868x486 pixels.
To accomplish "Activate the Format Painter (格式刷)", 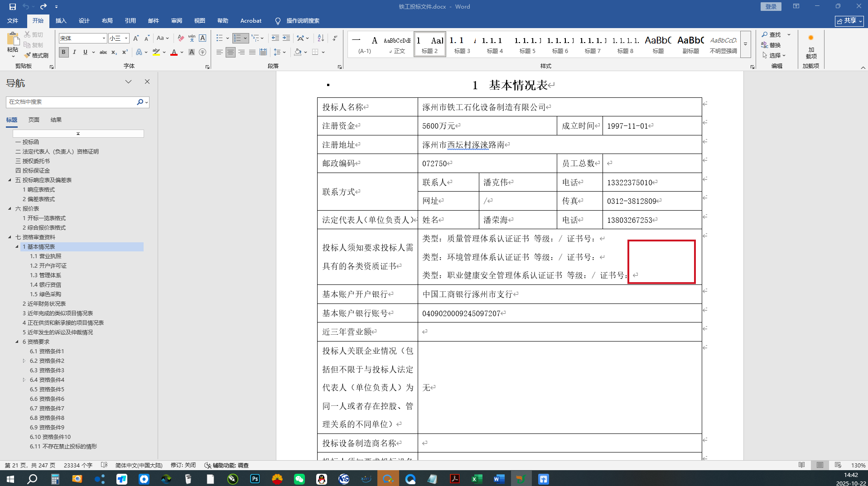I will click(36, 55).
